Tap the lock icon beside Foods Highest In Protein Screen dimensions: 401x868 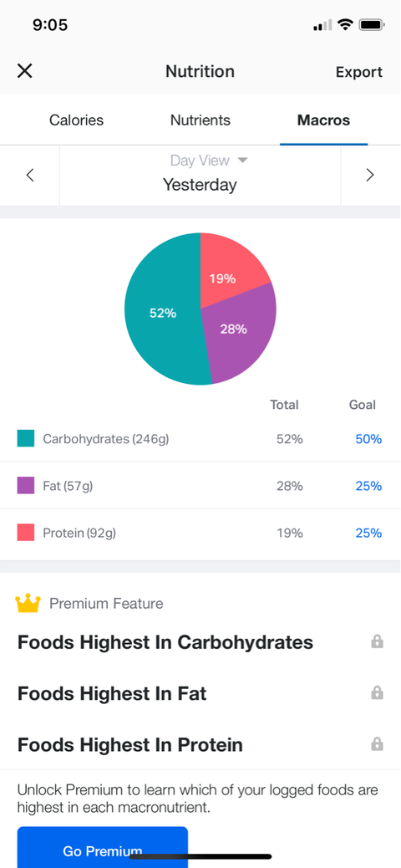coord(378,743)
